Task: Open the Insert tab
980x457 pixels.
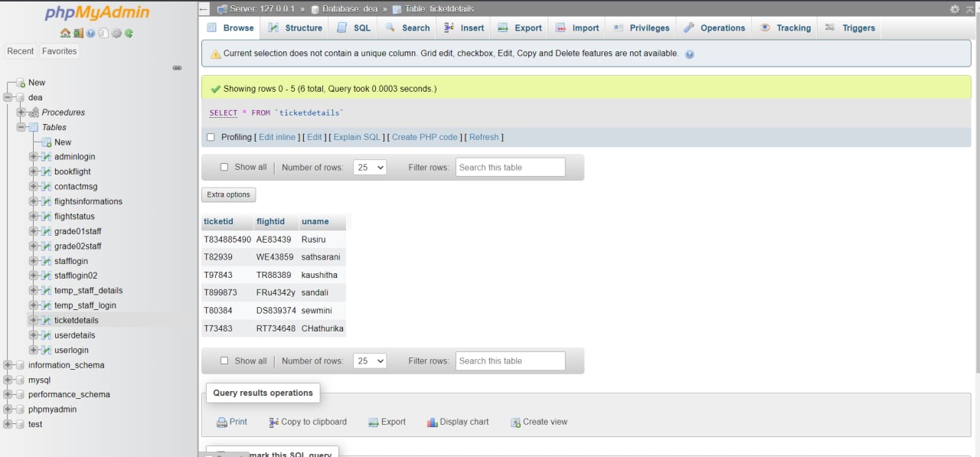Action: [x=463, y=28]
